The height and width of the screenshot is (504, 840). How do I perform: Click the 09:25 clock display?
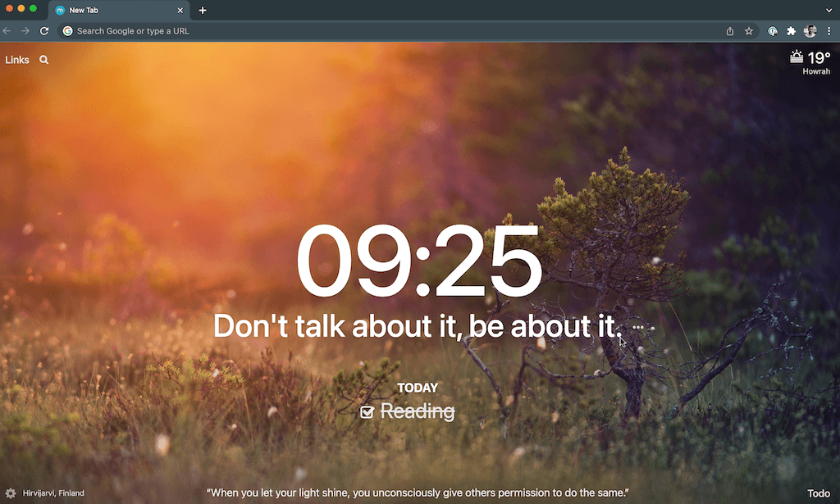419,261
